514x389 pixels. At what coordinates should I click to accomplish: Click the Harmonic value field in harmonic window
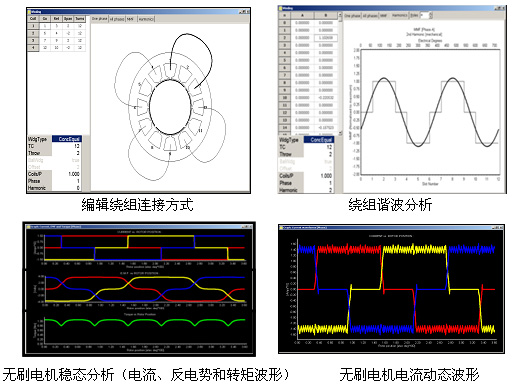319,190
